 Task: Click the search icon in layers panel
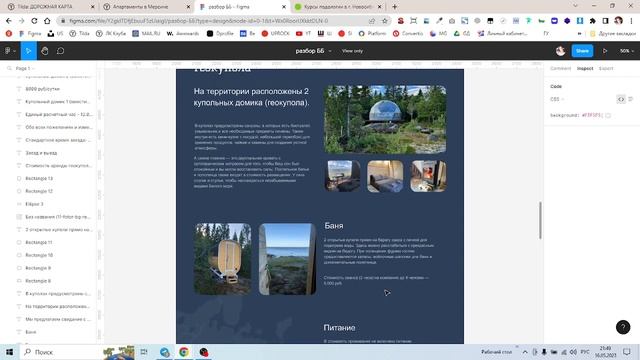(9, 68)
